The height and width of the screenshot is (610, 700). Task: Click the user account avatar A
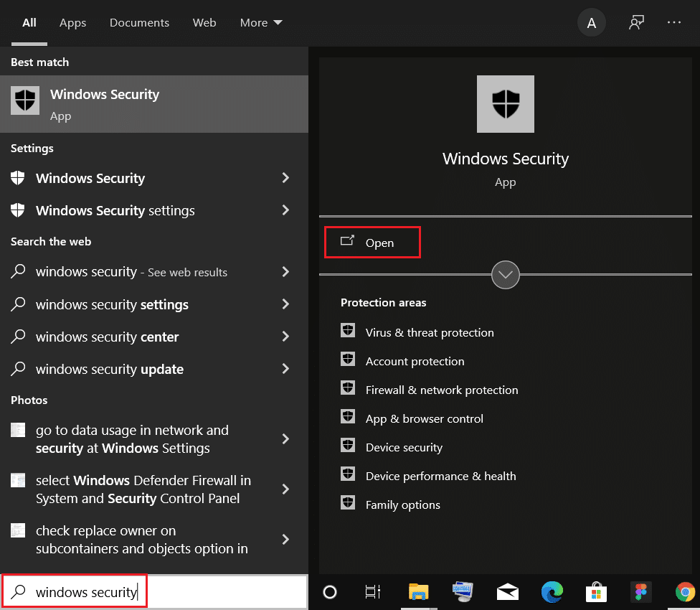(592, 23)
